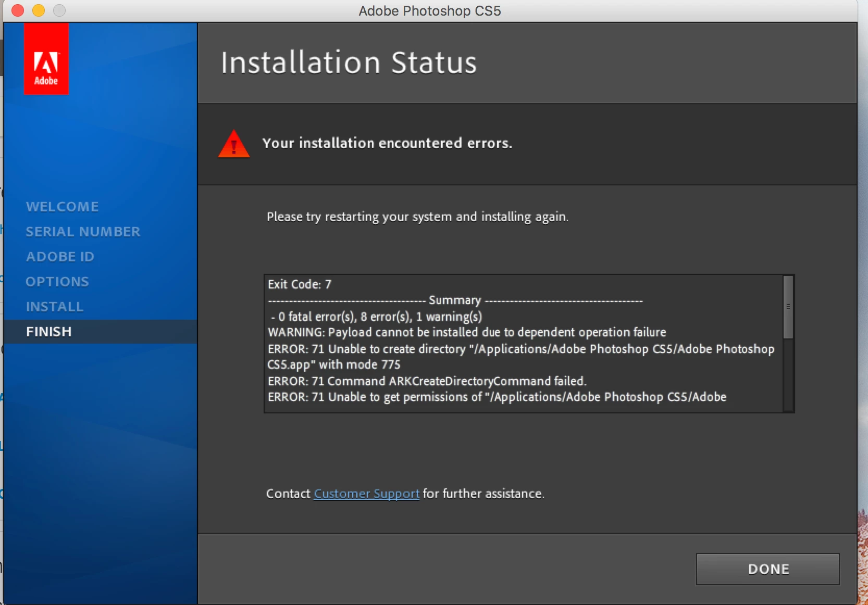The height and width of the screenshot is (605, 868).
Task: Select the WELCOME step in sidebar
Action: 63,207
